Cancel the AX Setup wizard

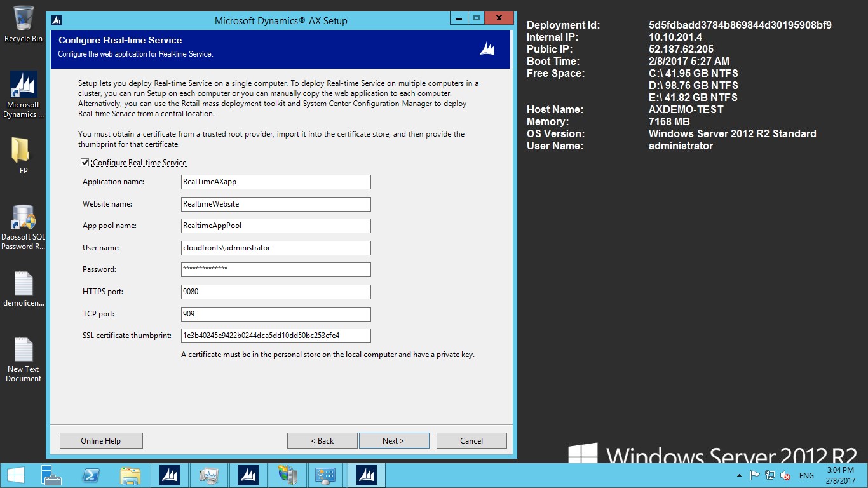tap(471, 441)
